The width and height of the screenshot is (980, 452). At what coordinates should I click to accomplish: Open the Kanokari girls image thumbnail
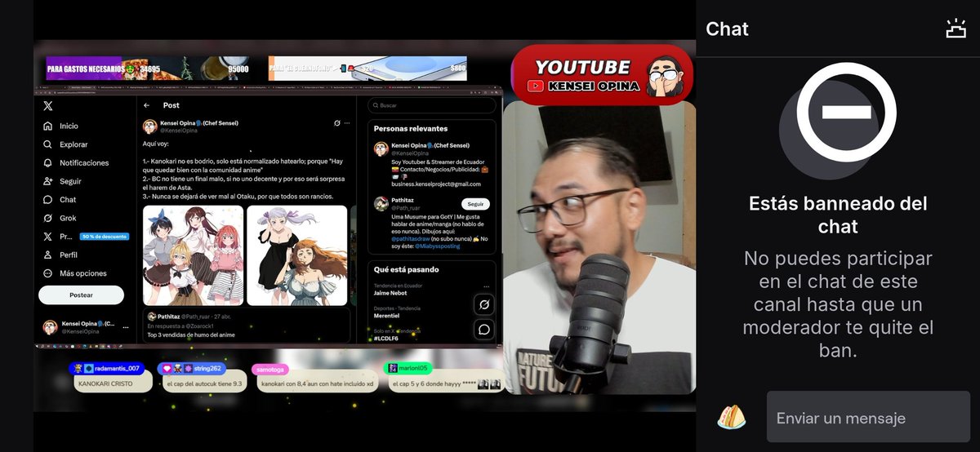pyautogui.click(x=194, y=255)
